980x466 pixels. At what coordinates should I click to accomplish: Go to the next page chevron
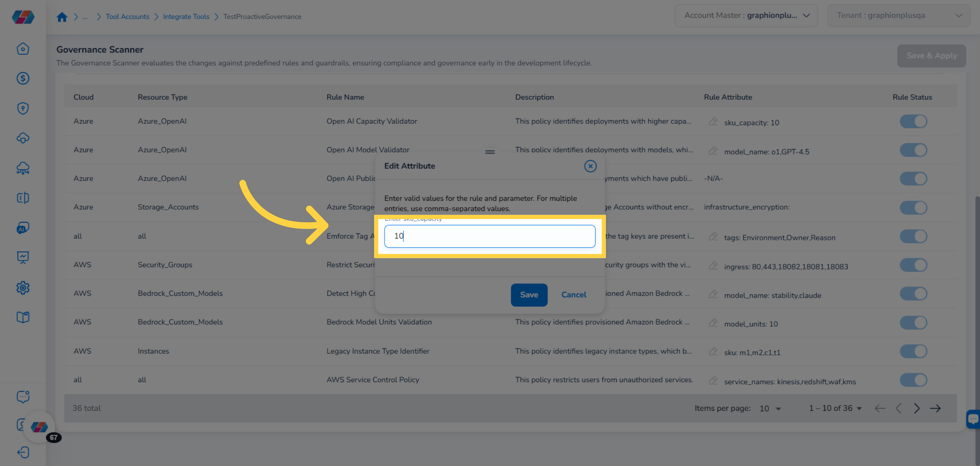coord(917,408)
